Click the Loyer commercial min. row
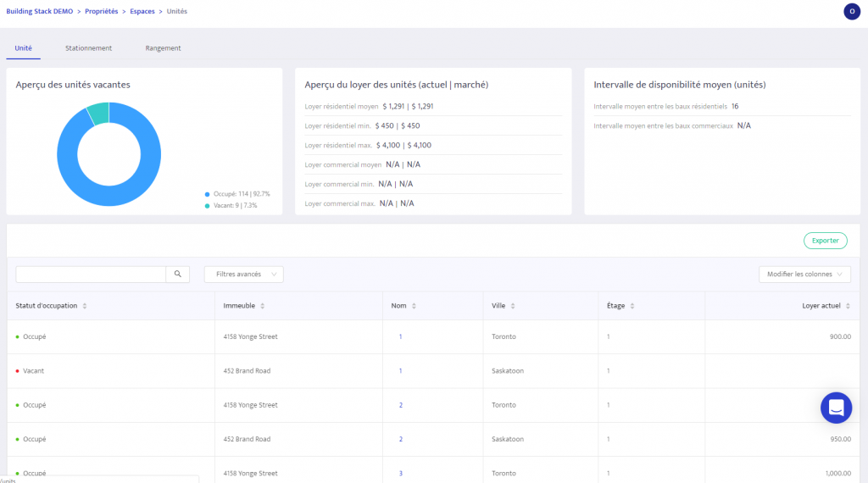 pos(433,184)
